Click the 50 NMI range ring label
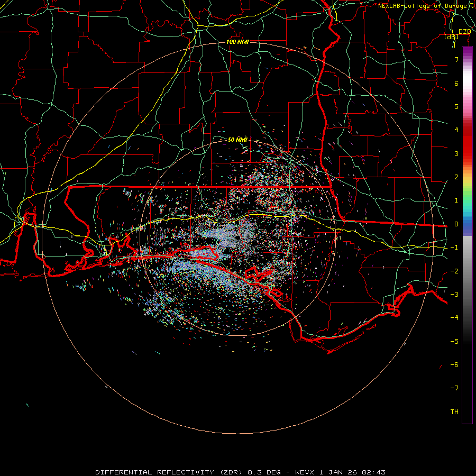 coord(237,140)
